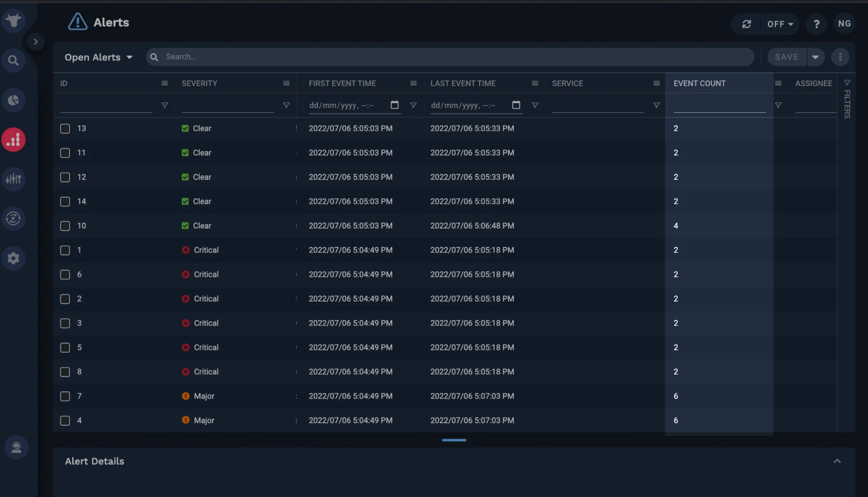868x497 pixels.
Task: Click the Service column filter funnel icon
Action: point(657,105)
